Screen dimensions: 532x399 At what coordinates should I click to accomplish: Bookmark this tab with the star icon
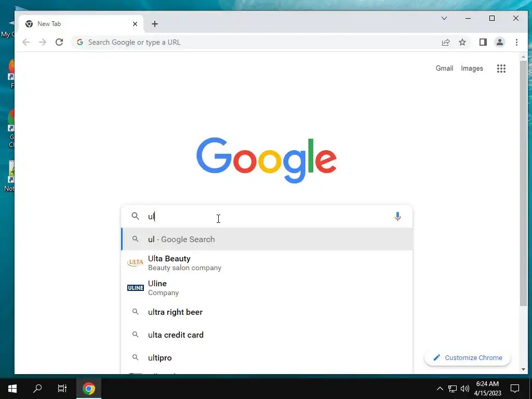tap(462, 42)
